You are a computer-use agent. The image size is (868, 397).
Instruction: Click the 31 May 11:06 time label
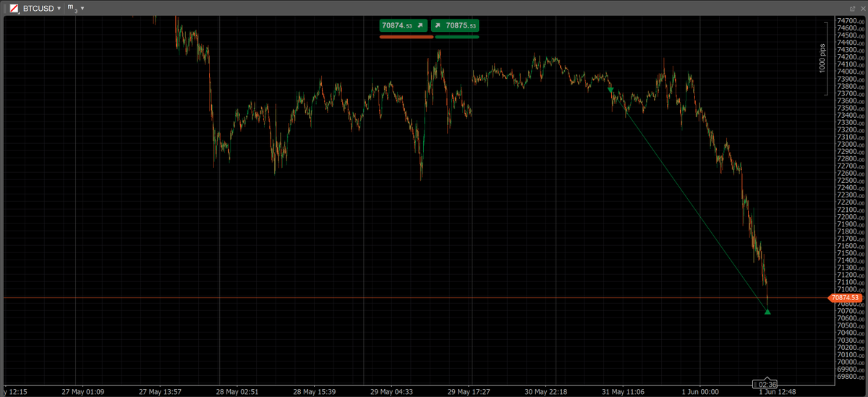pyautogui.click(x=623, y=392)
